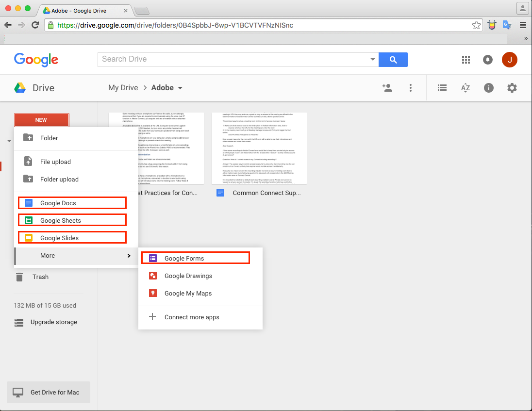Close the Adobe - Google Drive tab

click(126, 11)
